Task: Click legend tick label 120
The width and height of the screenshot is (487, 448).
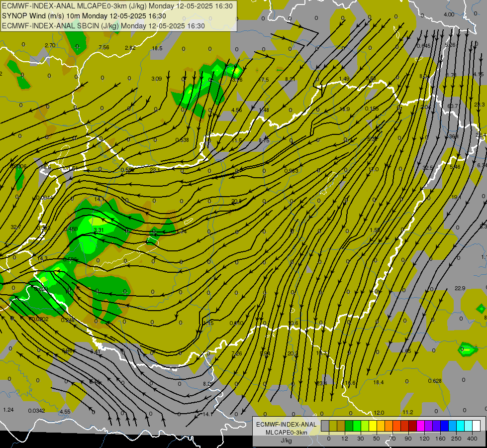Action: pos(424,439)
